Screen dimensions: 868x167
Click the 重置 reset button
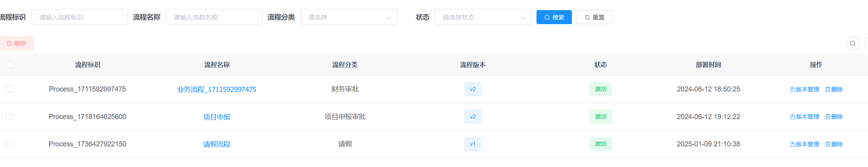(594, 17)
